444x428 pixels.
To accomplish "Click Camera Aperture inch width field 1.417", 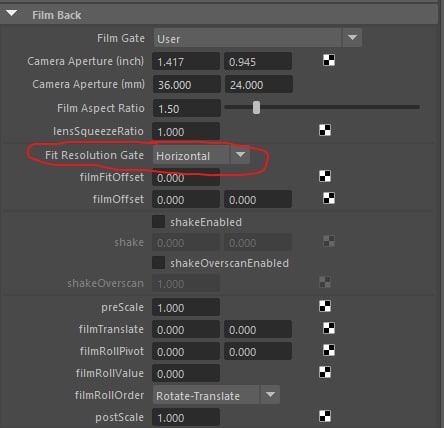I will (x=186, y=61).
